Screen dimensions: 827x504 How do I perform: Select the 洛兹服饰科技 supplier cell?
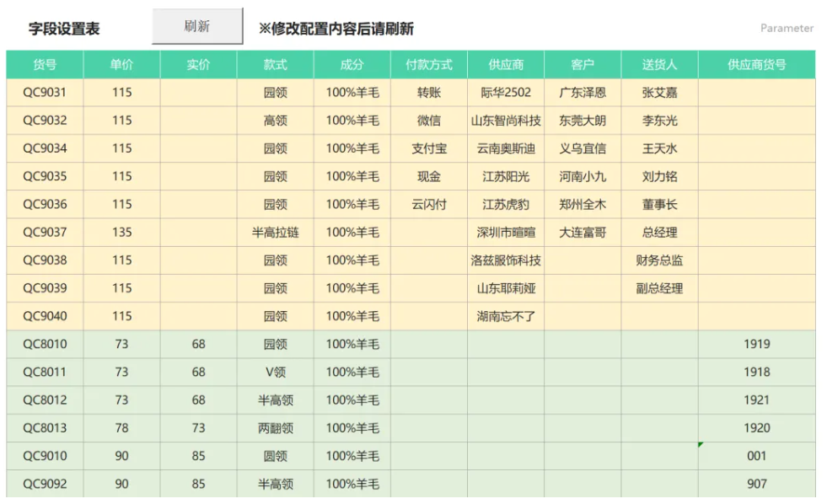tap(506, 260)
